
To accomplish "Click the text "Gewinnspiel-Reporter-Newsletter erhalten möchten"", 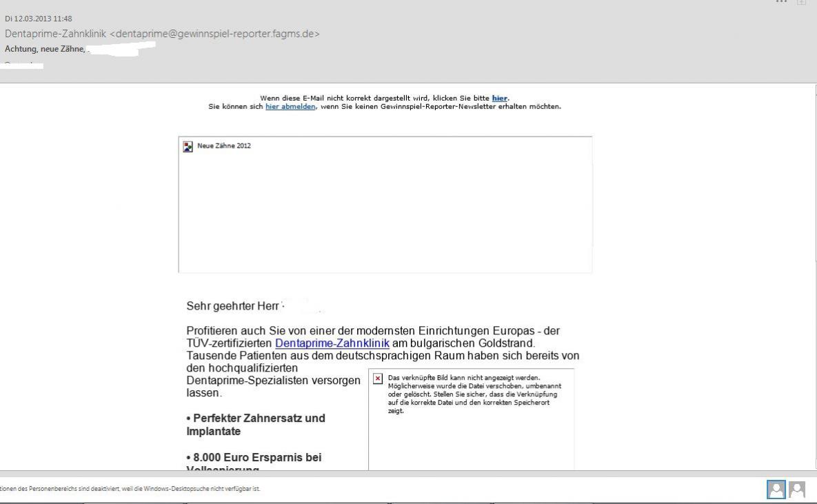I will point(470,106).
